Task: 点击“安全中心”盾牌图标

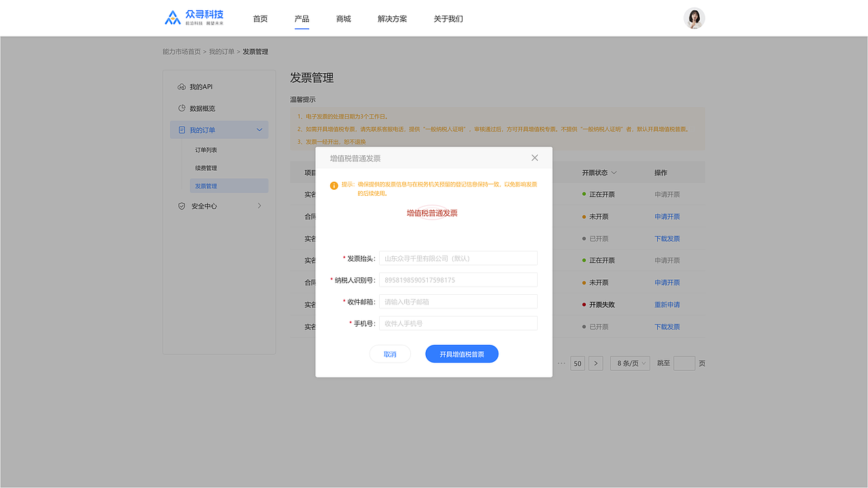Action: 180,205
